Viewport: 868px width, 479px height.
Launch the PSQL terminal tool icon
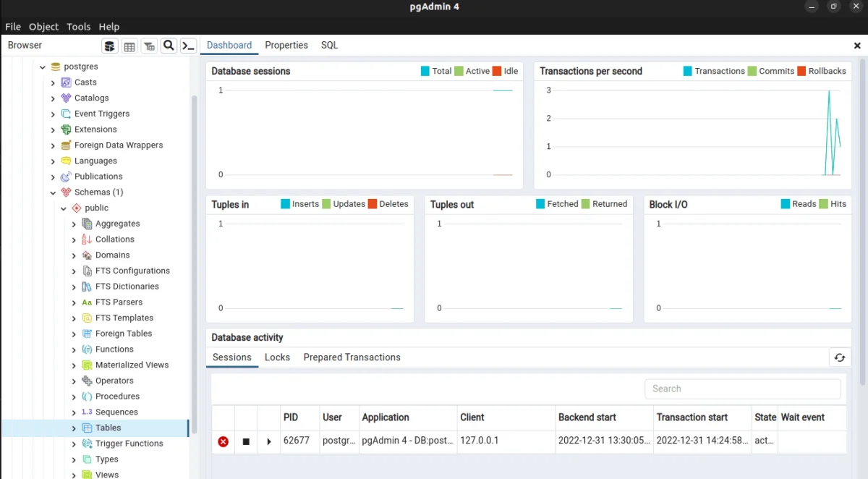(x=188, y=46)
